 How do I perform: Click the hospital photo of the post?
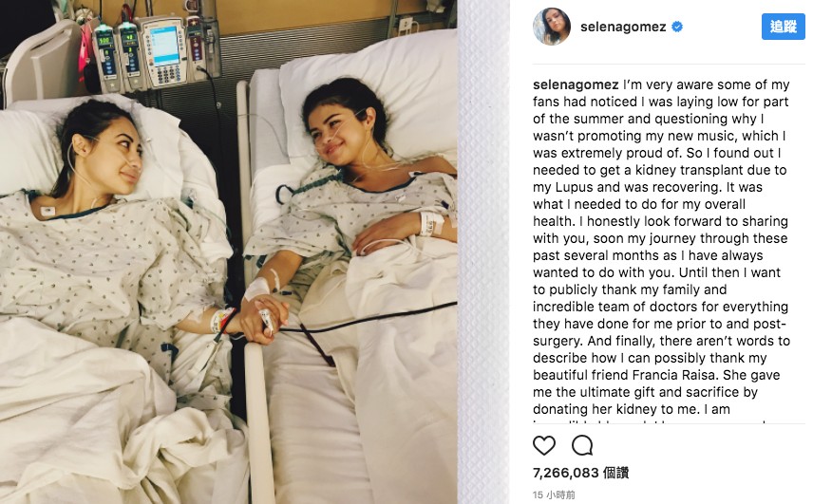point(229,252)
